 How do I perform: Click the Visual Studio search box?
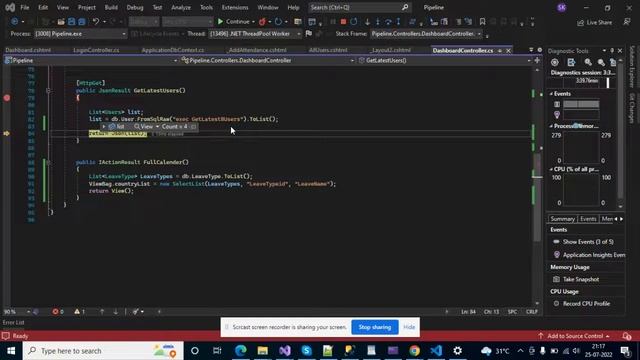point(359,7)
